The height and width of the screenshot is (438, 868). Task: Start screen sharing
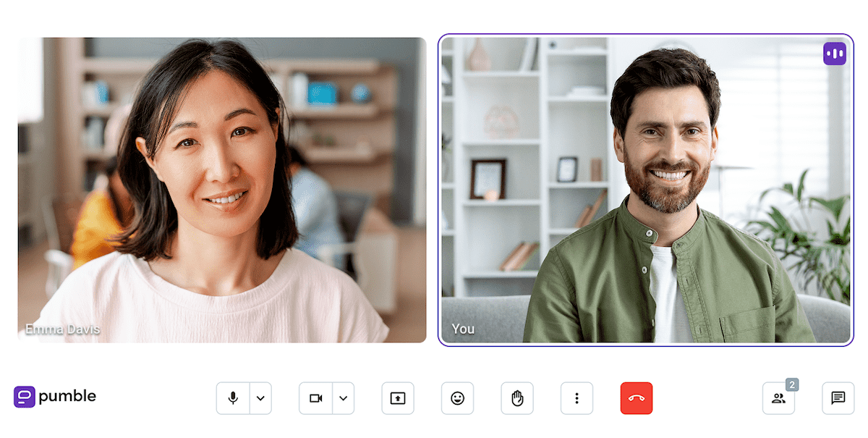(397, 397)
